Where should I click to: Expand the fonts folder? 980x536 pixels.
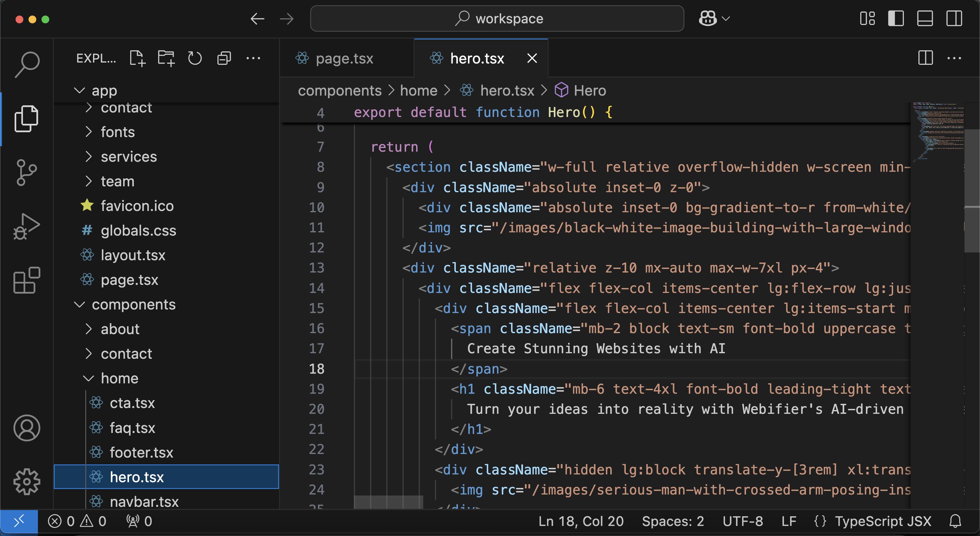(166, 132)
